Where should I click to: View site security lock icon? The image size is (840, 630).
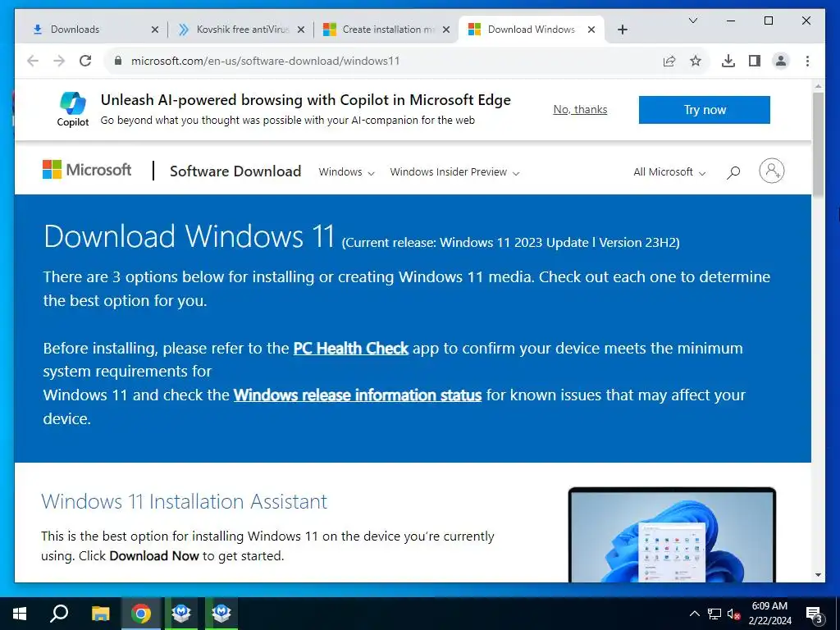[x=118, y=61]
